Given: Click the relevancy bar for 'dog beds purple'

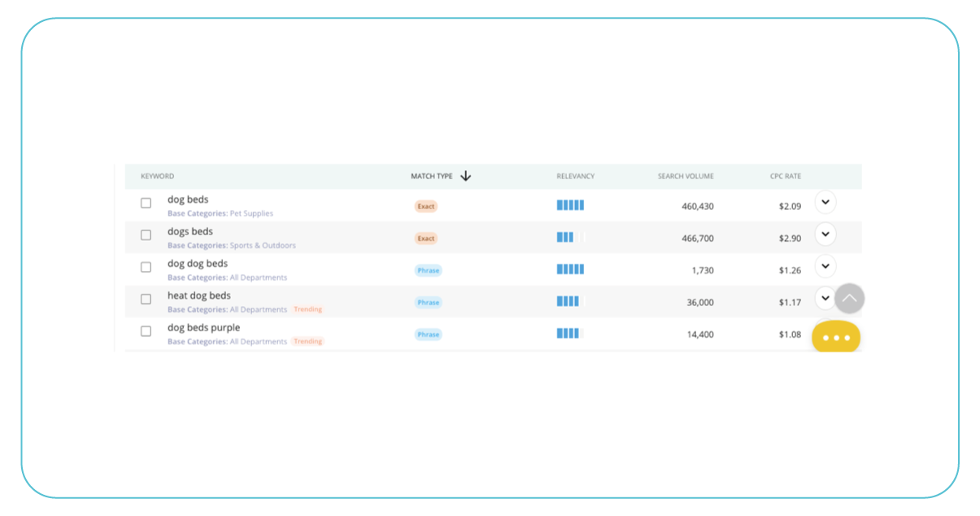Looking at the screenshot, I should pyautogui.click(x=570, y=333).
